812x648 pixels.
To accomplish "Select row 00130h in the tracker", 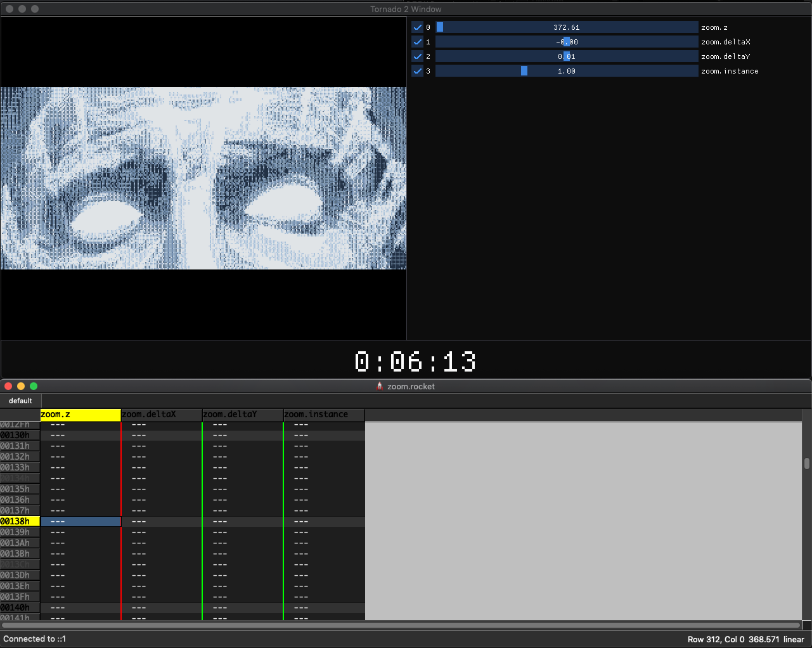I will pyautogui.click(x=20, y=435).
